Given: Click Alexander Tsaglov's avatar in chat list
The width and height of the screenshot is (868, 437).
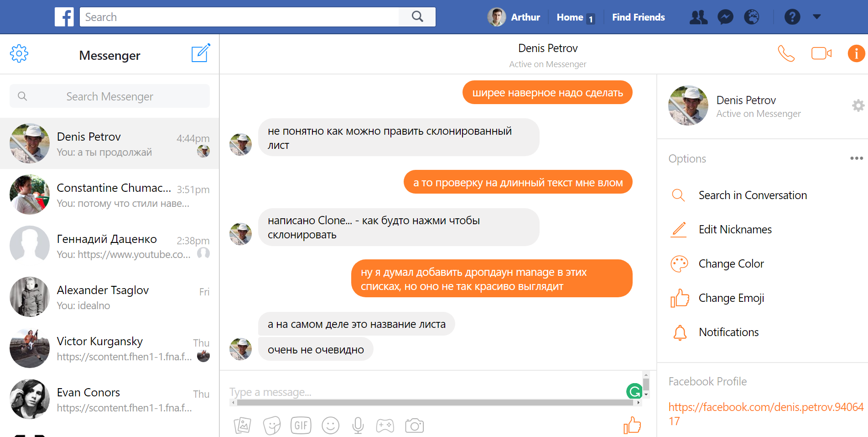Looking at the screenshot, I should tap(30, 297).
